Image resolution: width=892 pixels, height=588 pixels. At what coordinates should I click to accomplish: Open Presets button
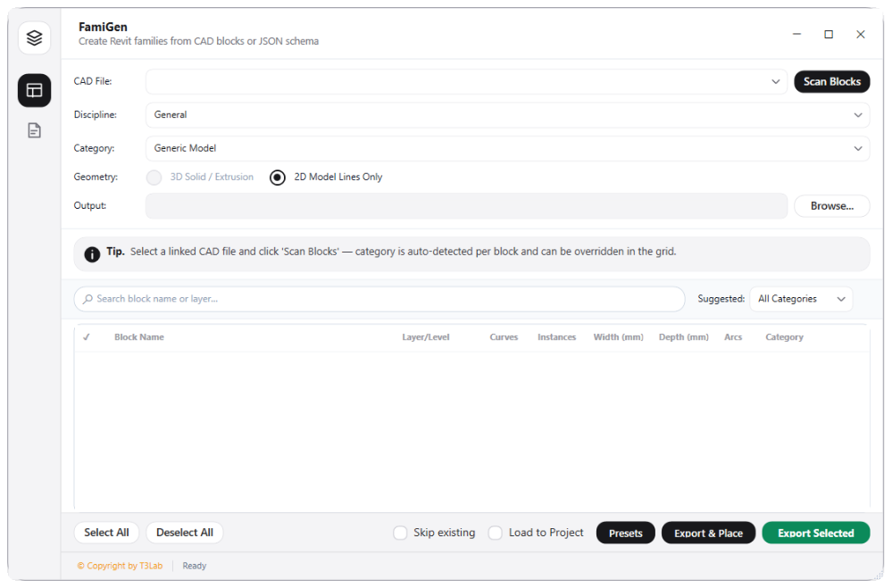(625, 533)
